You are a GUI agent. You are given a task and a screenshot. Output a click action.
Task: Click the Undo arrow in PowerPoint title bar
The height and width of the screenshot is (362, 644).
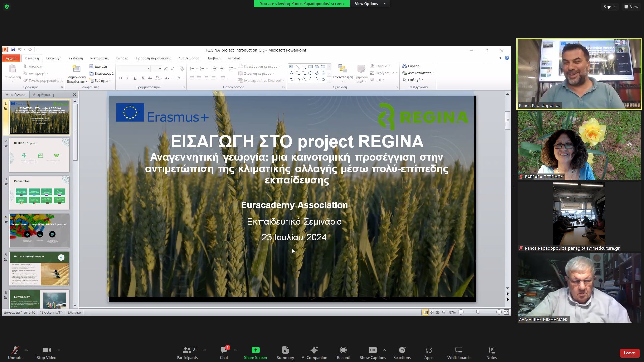pos(20,50)
